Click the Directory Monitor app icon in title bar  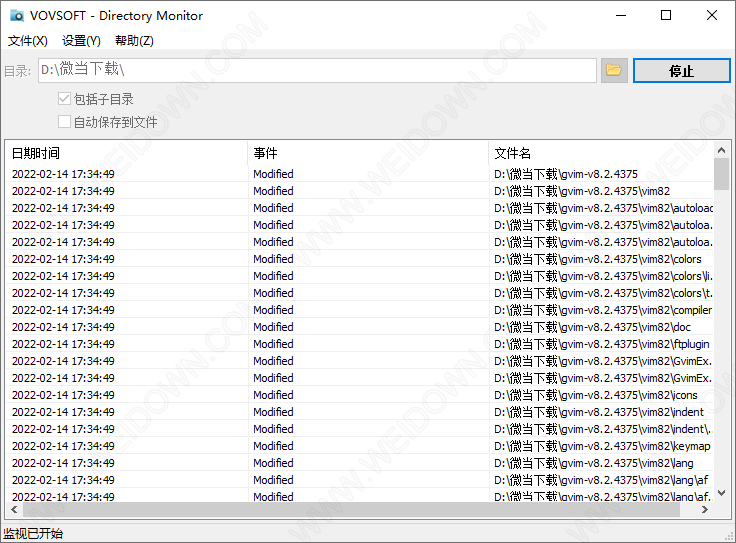tap(17, 15)
